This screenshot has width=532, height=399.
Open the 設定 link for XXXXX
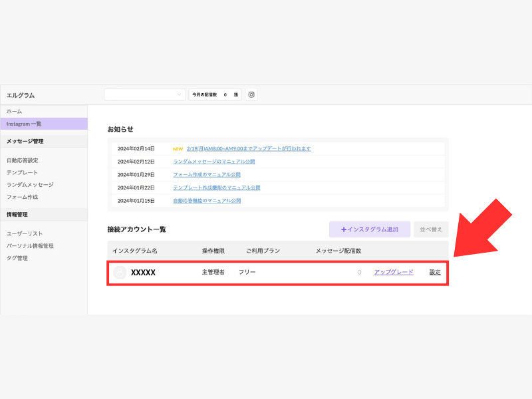435,272
